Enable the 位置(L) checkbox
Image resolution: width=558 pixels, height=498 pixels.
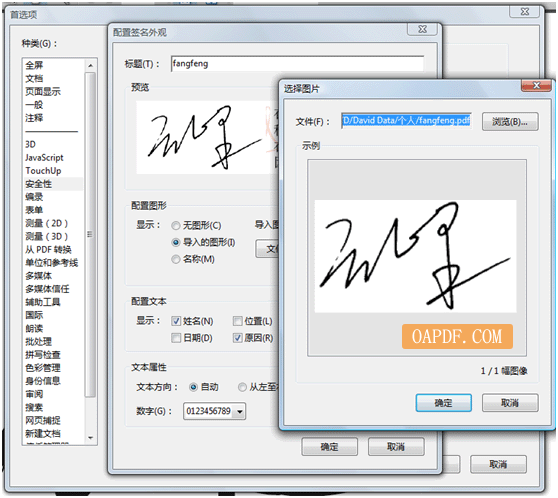pyautogui.click(x=237, y=321)
